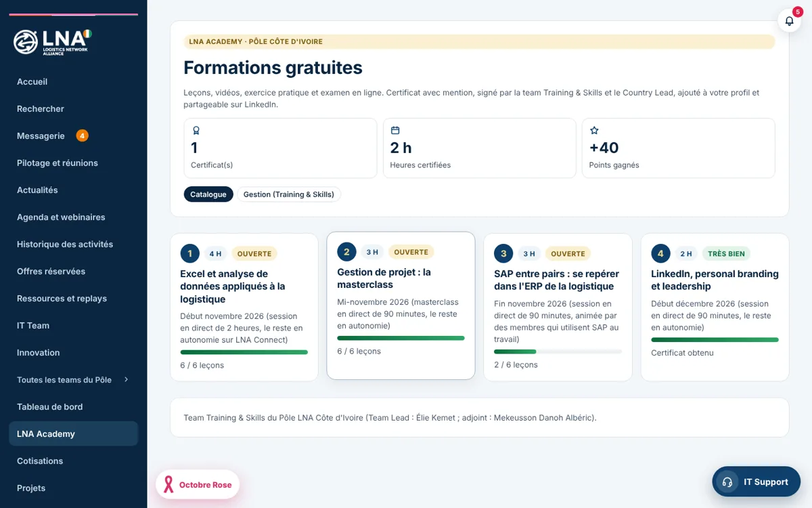
Task: Click the certificate ribbon icon above Certificat(s)
Action: click(x=196, y=130)
